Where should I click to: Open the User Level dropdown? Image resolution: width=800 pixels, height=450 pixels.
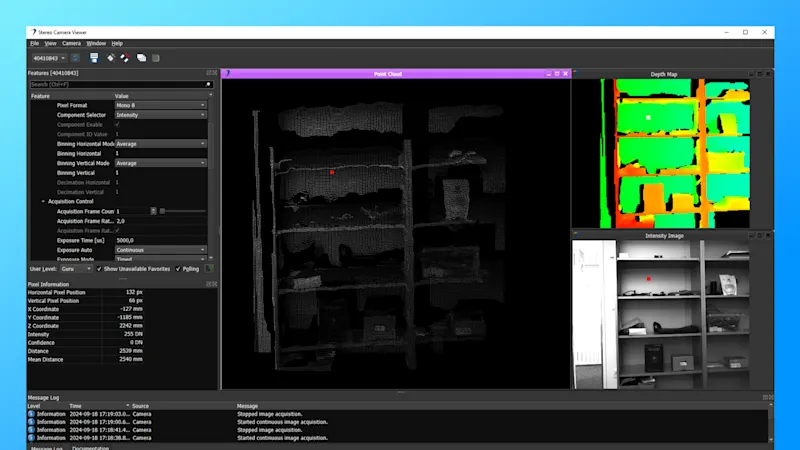click(76, 269)
